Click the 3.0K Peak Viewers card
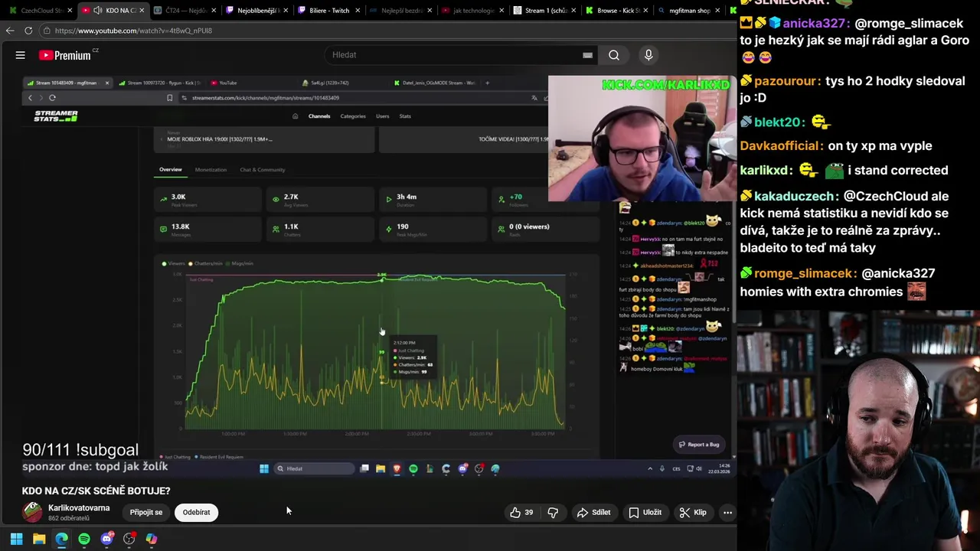The width and height of the screenshot is (980, 551). [207, 200]
